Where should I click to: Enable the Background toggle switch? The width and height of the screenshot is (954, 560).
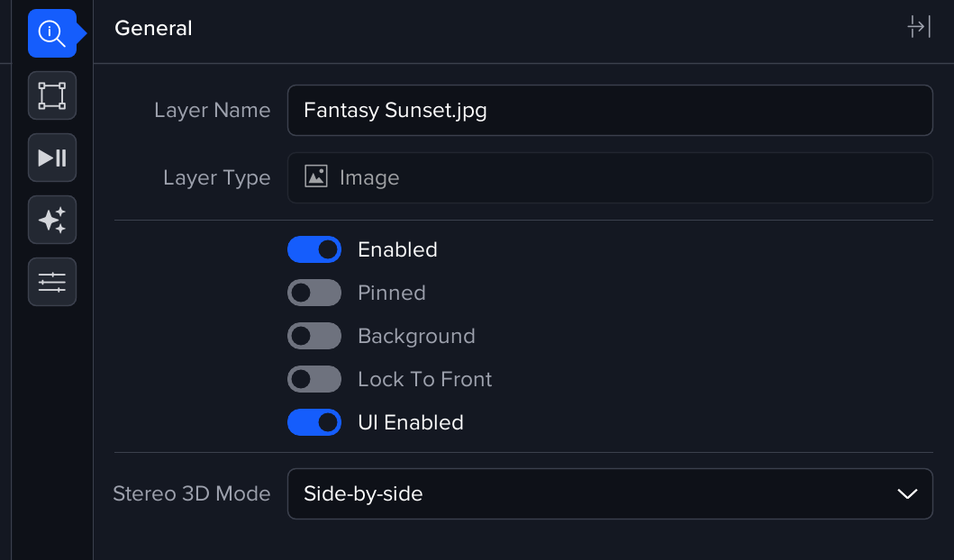[x=313, y=336]
